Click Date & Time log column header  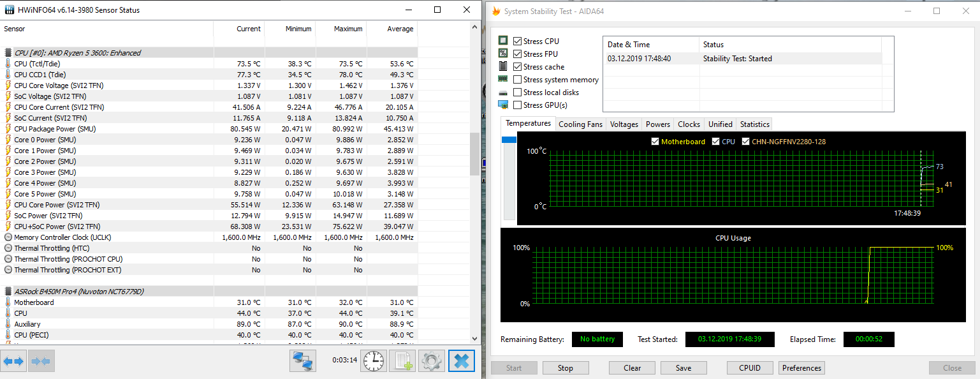click(652, 45)
